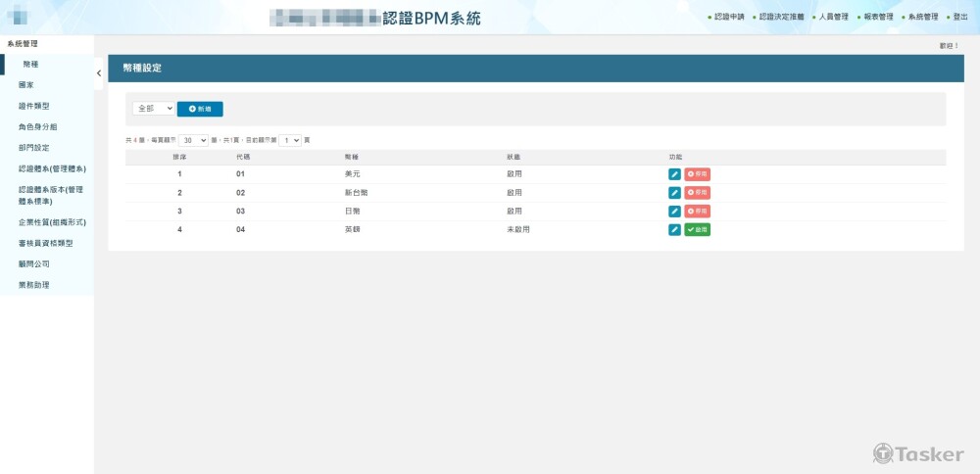Open the rows-per-page dropdown showing 30

(x=193, y=141)
